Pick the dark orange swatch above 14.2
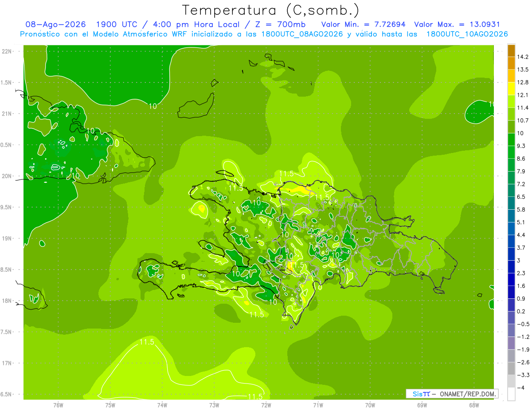Image resolution: width=532 pixels, height=411 pixels. tap(511, 50)
